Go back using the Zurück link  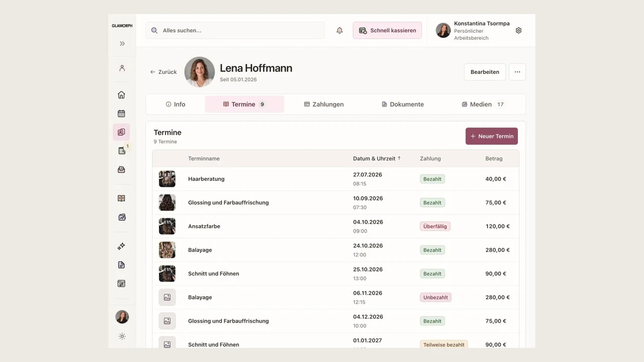coord(164,72)
